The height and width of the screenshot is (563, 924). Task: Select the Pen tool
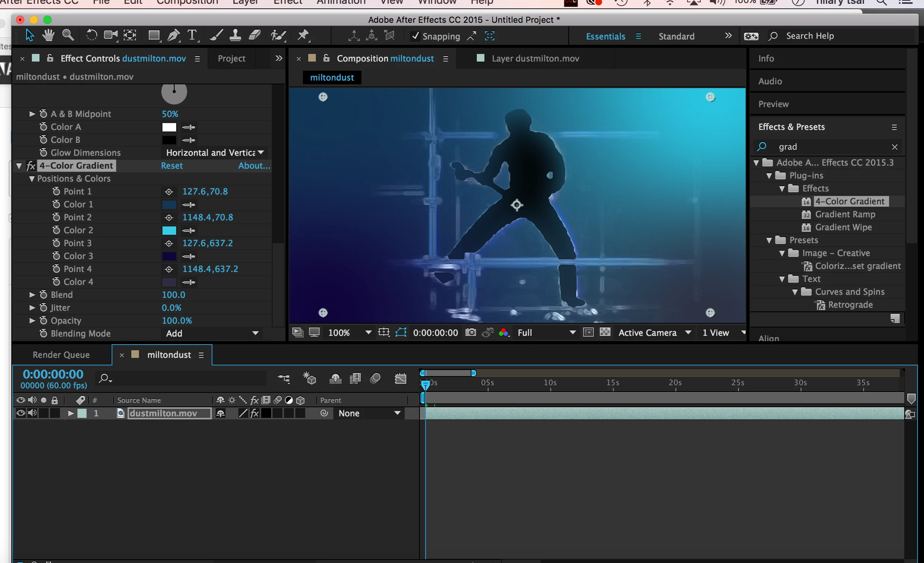tap(173, 36)
